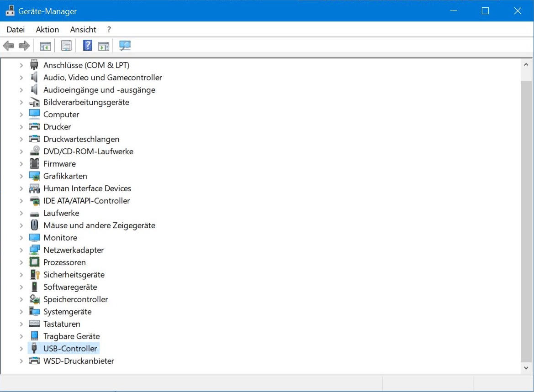Click the Drucker printer icon
The image size is (534, 392).
(34, 126)
